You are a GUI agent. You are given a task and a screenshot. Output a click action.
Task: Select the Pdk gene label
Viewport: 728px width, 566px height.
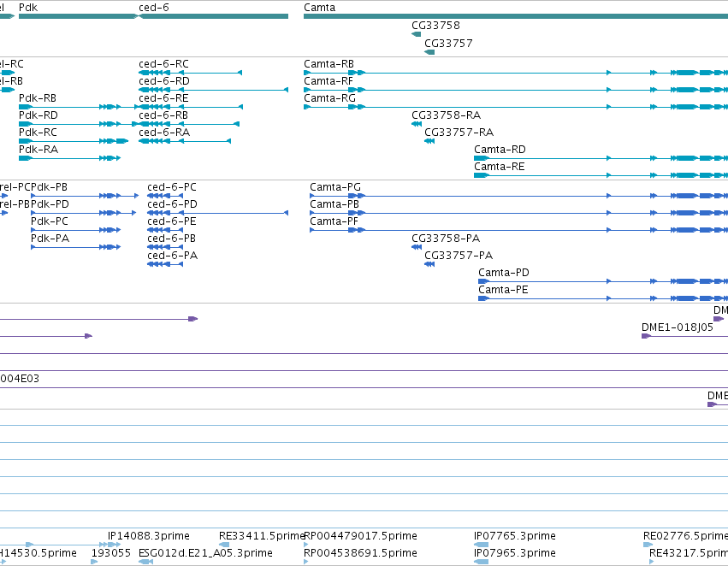(x=28, y=8)
